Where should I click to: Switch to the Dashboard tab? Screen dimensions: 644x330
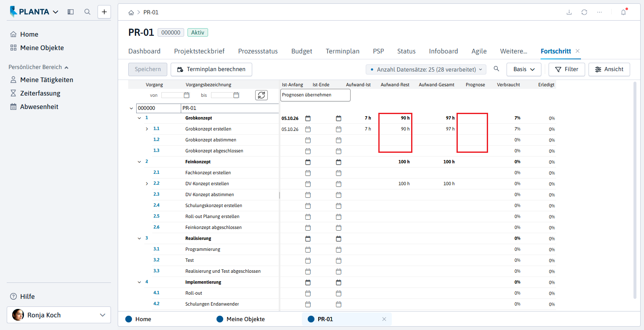tap(144, 51)
